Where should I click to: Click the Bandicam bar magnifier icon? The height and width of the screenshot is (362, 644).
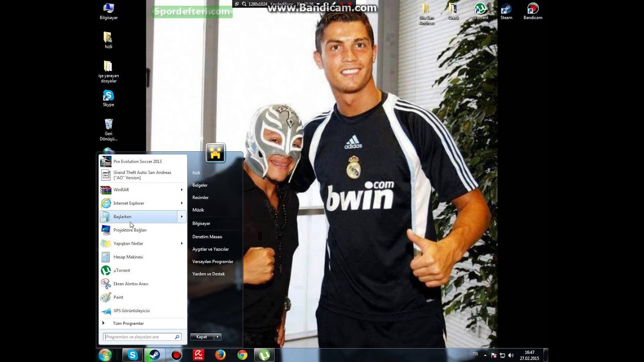[244, 4]
